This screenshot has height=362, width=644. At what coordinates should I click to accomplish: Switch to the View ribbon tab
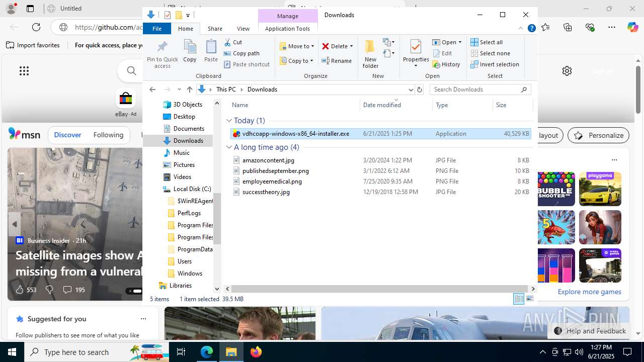[243, 29]
